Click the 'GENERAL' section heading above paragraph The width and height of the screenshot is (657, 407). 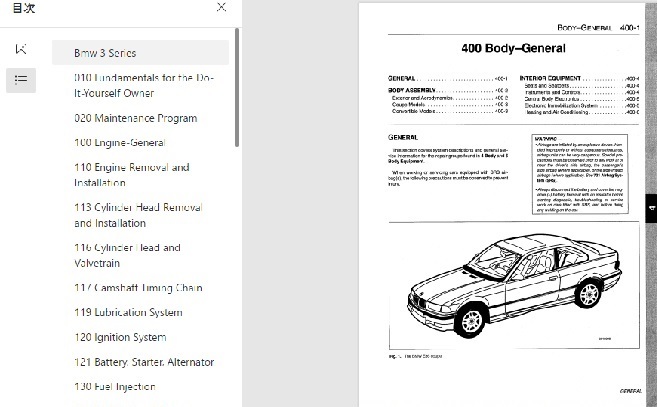(403, 137)
